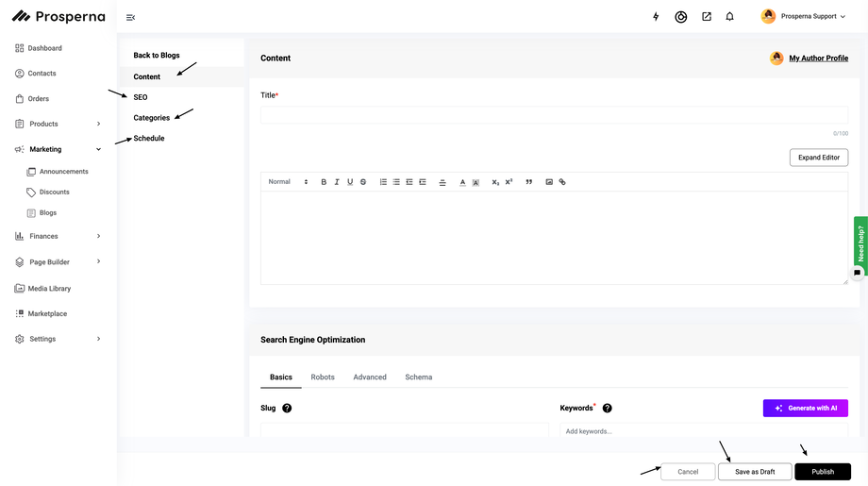Expand Finances submenu chevron

coord(98,236)
